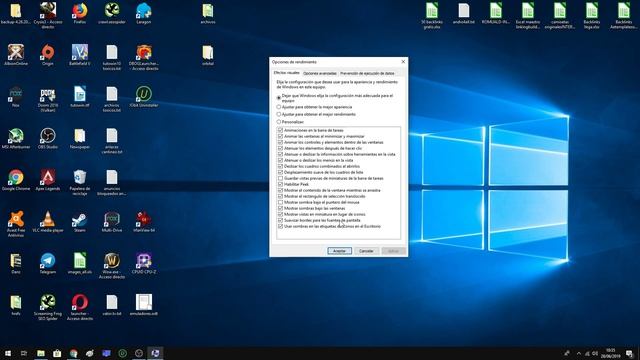The height and width of the screenshot is (360, 640).
Task: Select the Multi-Drive desktop shortcut
Action: coord(111,222)
